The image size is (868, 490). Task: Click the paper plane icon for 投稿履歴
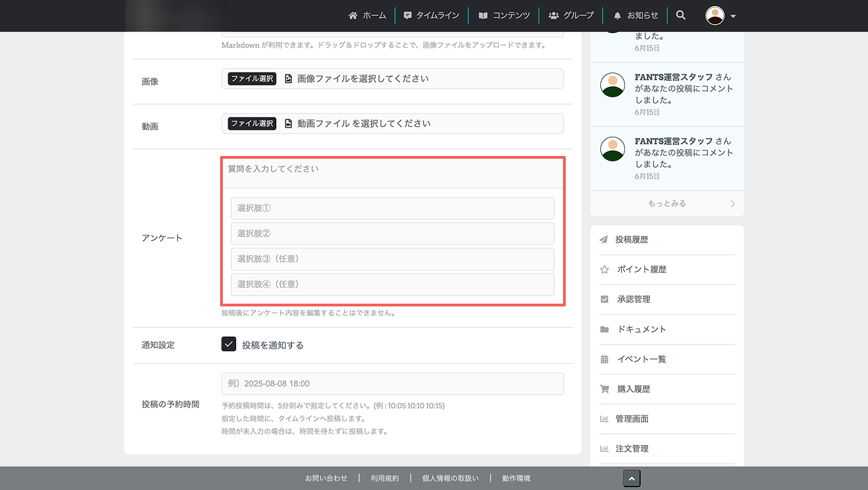pos(604,239)
